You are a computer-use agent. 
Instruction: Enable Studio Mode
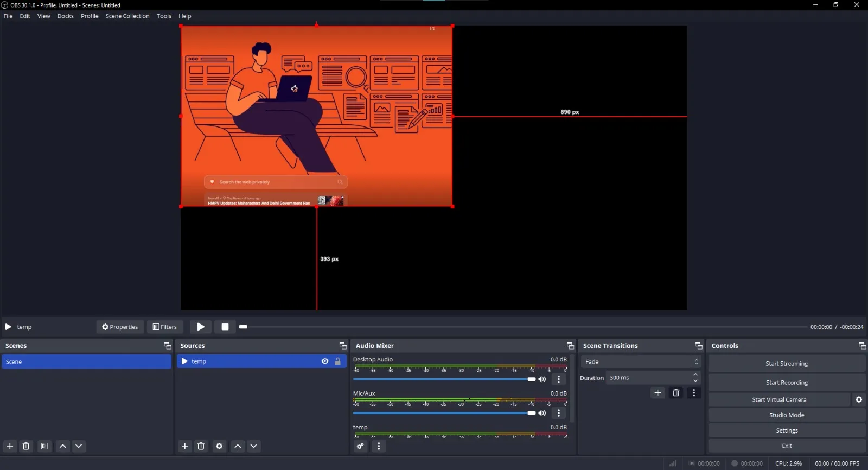(x=787, y=415)
